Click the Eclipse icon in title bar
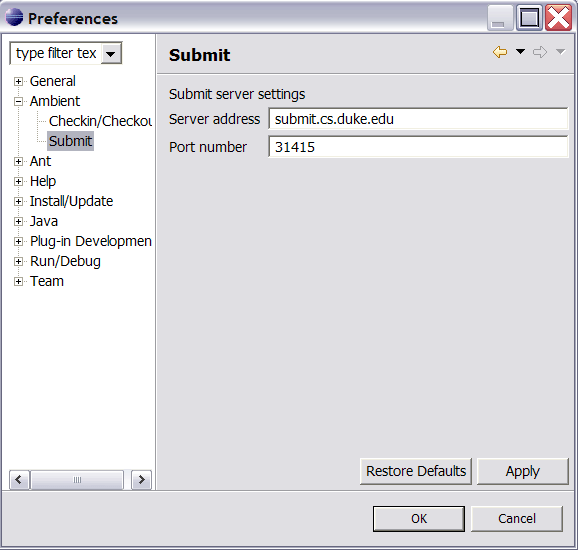Viewport: 578px width, 550px height. coord(14,17)
